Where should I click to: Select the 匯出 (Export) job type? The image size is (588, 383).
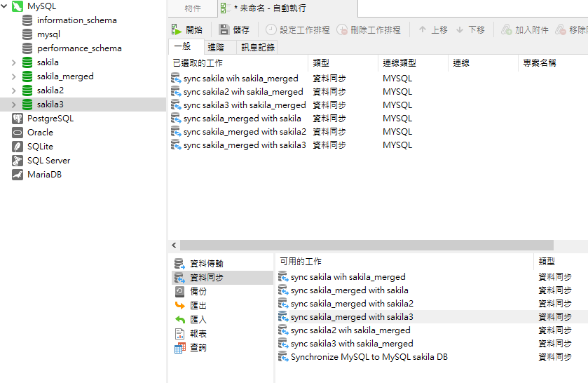198,305
